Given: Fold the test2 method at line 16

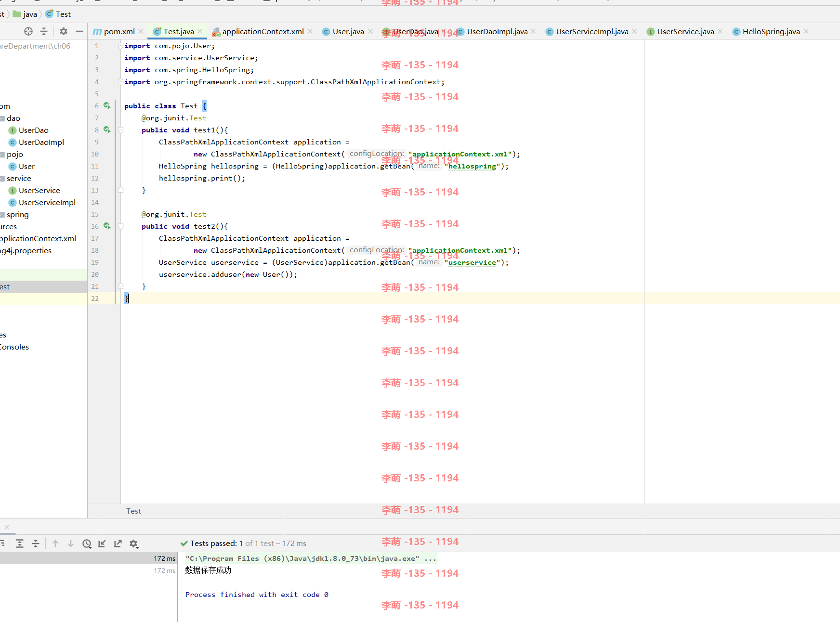Looking at the screenshot, I should (120, 226).
